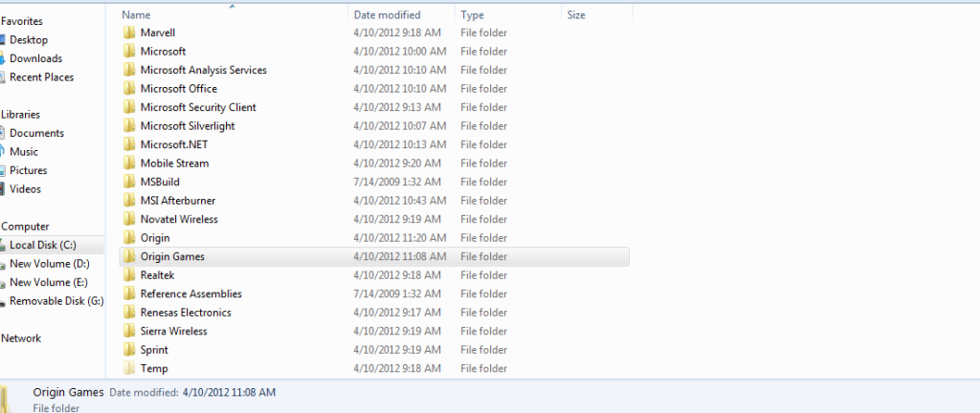
Task: Click Origin Games name in details pane
Action: point(68,392)
